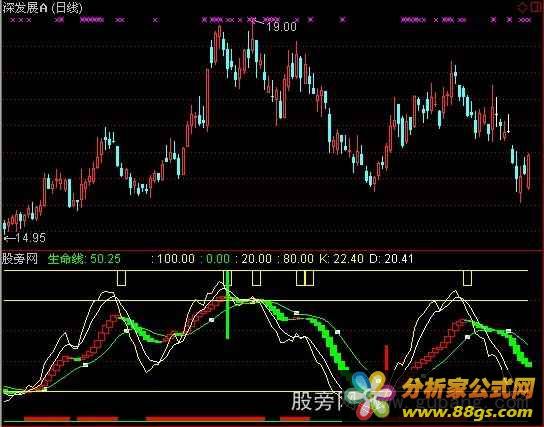Click the 80.00 overbought level value

(298, 259)
